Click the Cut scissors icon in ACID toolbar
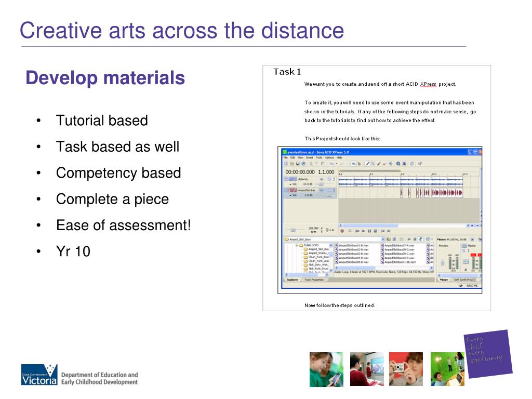The image size is (532, 399). [x=311, y=164]
